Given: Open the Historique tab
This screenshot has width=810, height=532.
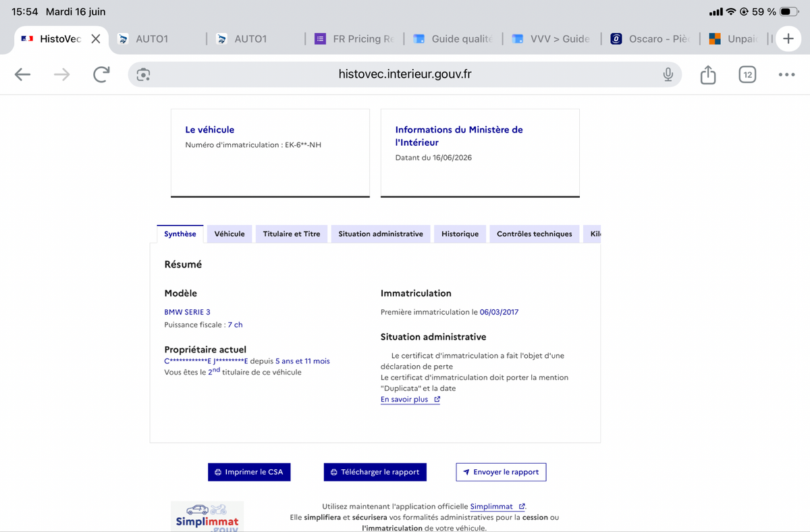Looking at the screenshot, I should (x=460, y=234).
